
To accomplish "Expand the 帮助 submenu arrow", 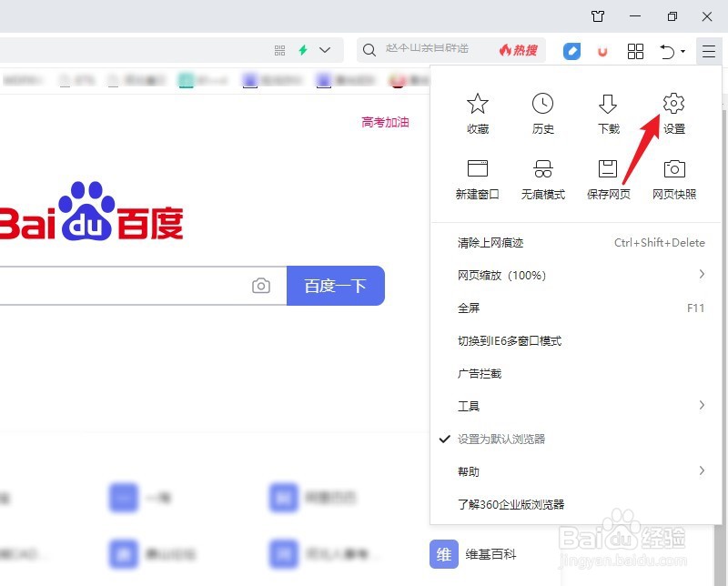I will tap(702, 470).
